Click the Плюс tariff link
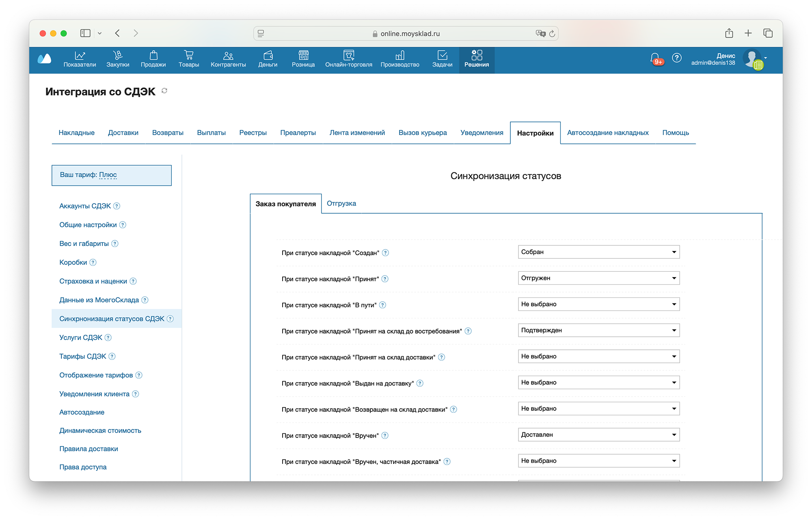Viewport: 812px width, 520px height. (x=108, y=175)
